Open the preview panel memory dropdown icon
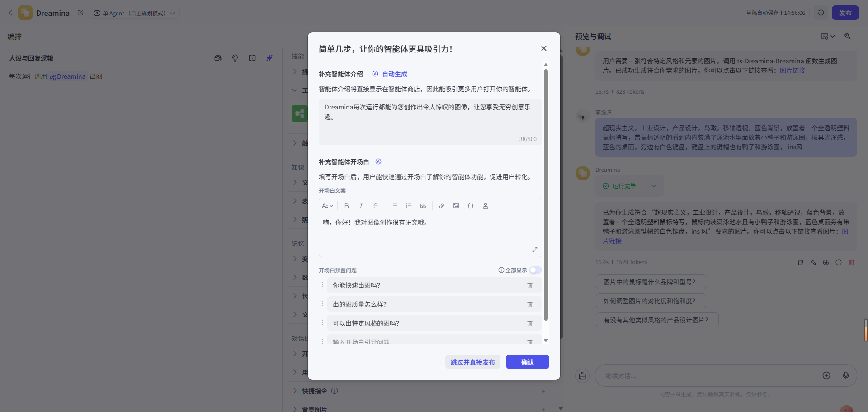This screenshot has width=868, height=412. click(x=828, y=36)
